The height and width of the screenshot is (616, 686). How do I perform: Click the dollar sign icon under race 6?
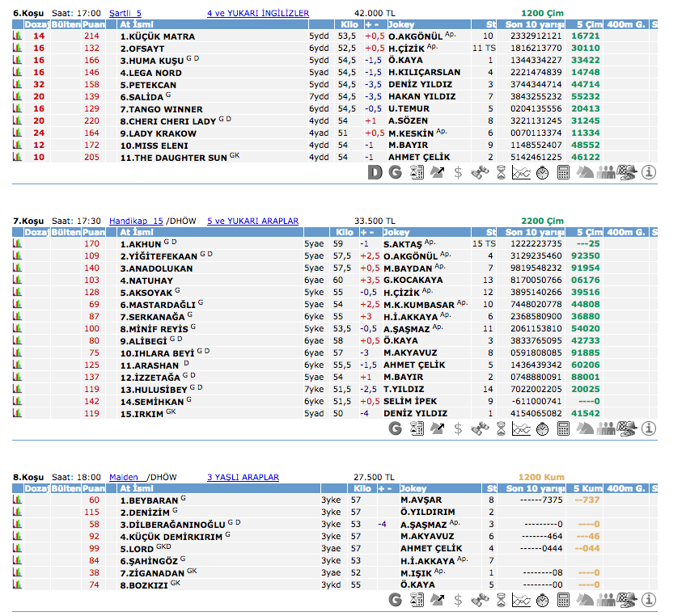(x=458, y=172)
